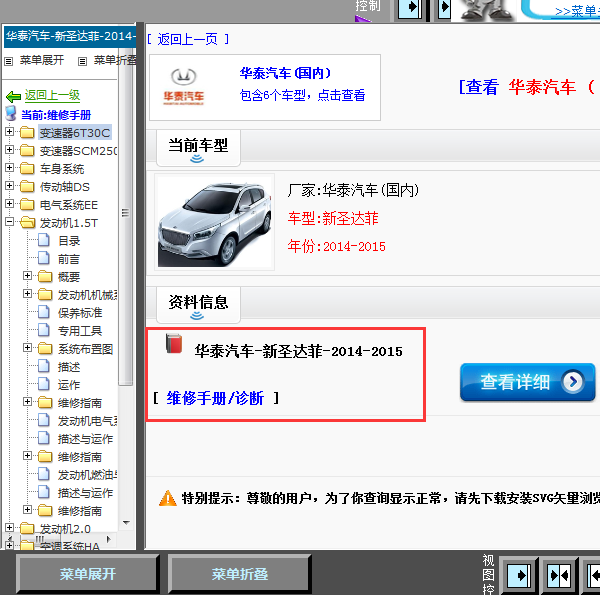
Task: Click the 当前:维修手册 label
Action: coord(56,115)
